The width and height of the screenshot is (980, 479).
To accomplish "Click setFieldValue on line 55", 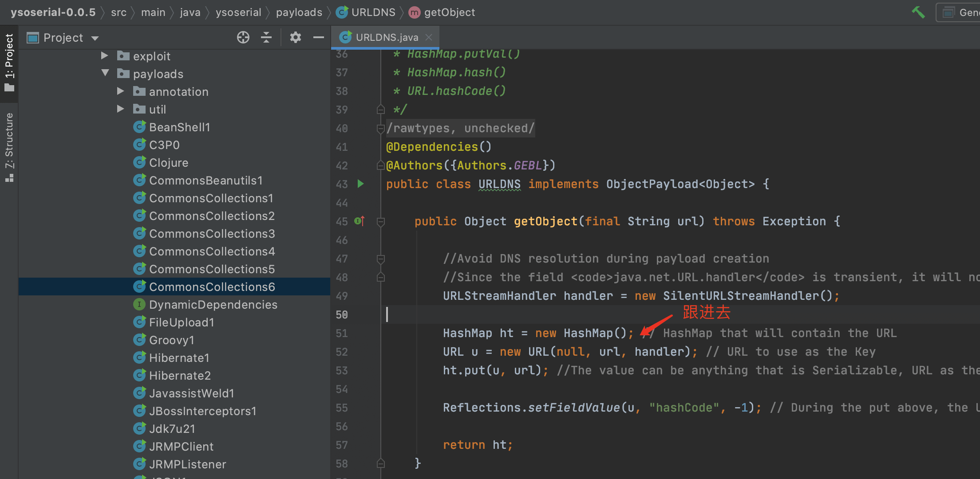I will click(x=574, y=408).
